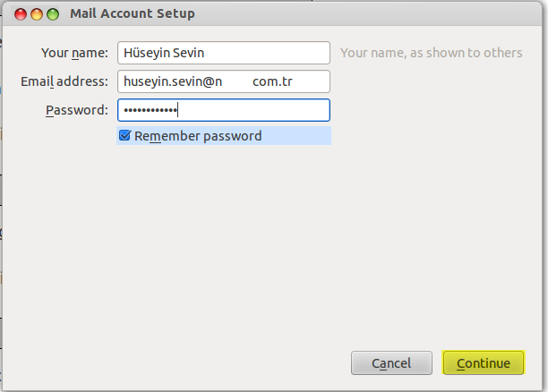Place cursor on 'Hüseyin Sevin' text
The image size is (548, 392).
click(164, 53)
